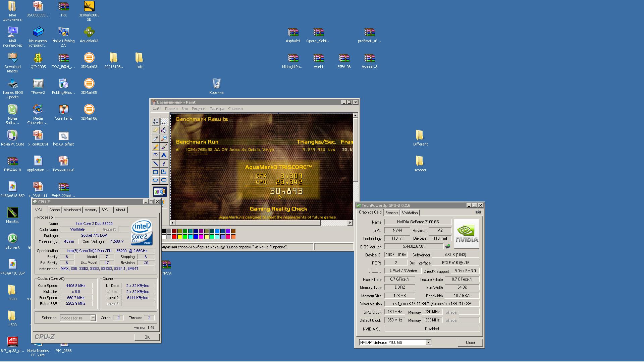Choose the Fill bucket tool in Paint
The image size is (644, 362).
click(164, 130)
